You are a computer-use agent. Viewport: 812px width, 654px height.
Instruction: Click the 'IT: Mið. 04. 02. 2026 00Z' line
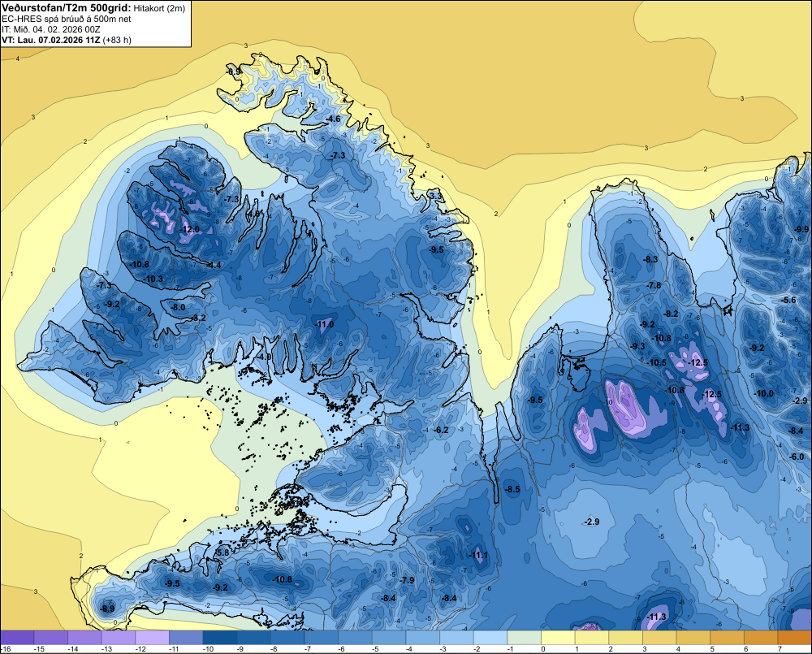(x=50, y=29)
